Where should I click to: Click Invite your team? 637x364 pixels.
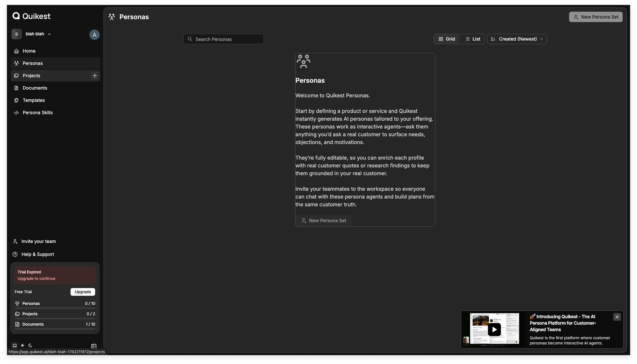34,241
